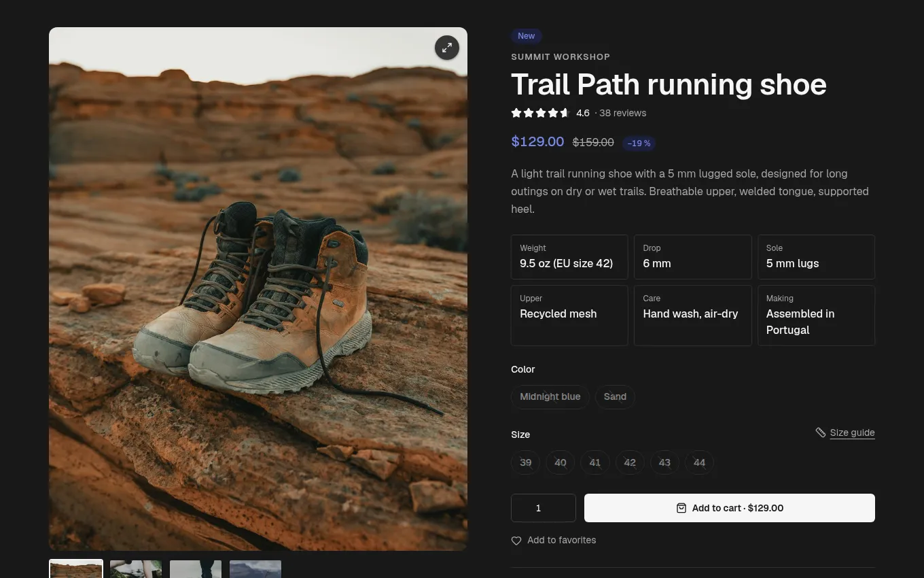924x578 pixels.
Task: Click the "Assembled in Portugal" spec
Action: (800, 322)
